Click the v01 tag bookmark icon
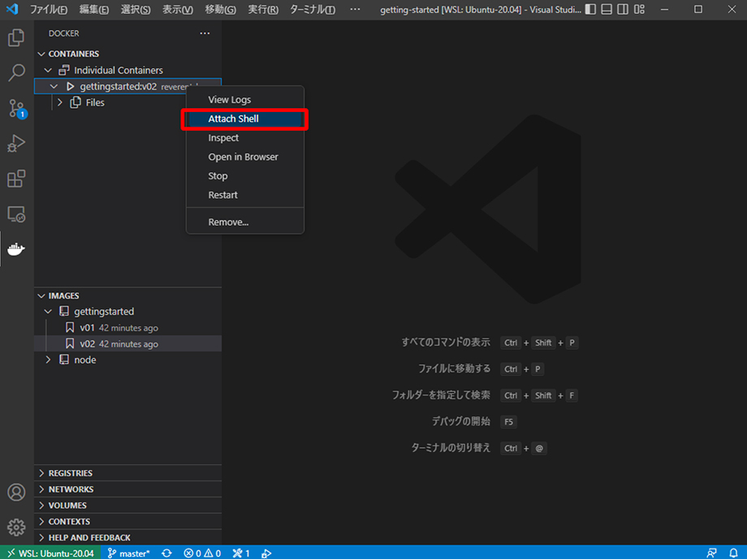 (70, 328)
